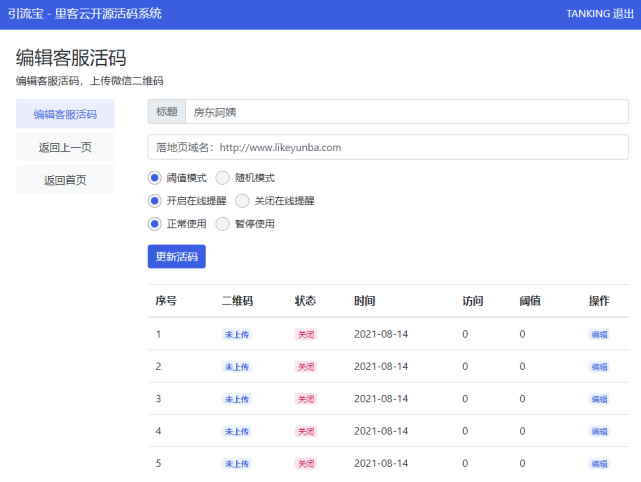The image size is (641, 482).
Task: Click the 标题 input field with 房东阿姨
Action: point(406,112)
